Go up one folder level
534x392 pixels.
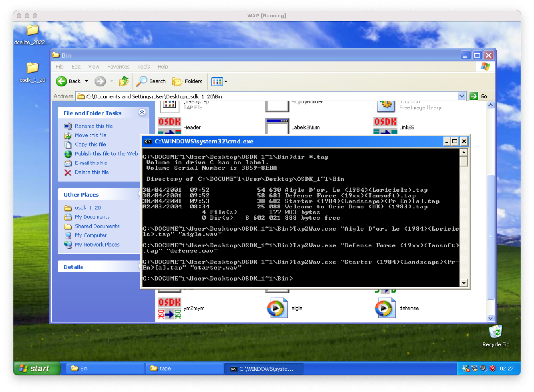pos(124,81)
